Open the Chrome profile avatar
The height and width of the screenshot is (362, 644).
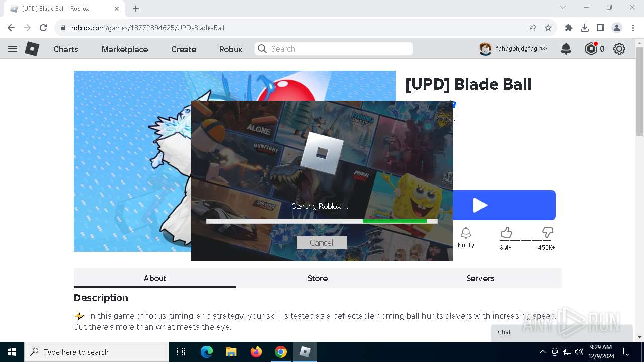pos(617,28)
